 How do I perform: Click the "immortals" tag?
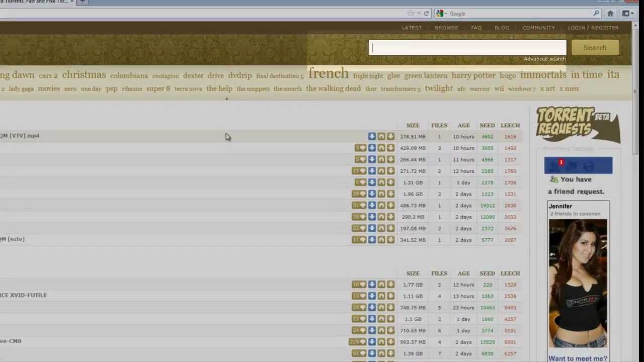(x=543, y=75)
